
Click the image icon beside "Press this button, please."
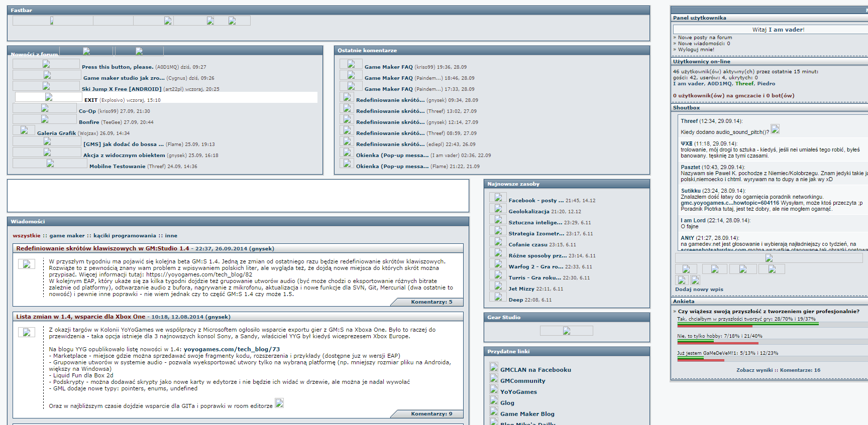click(46, 64)
